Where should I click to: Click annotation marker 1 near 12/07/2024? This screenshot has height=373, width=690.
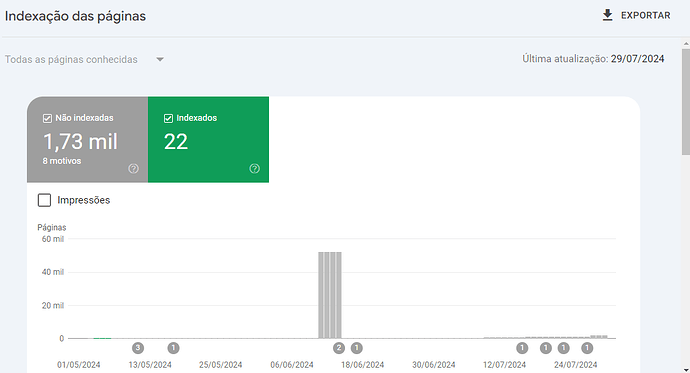tap(522, 348)
